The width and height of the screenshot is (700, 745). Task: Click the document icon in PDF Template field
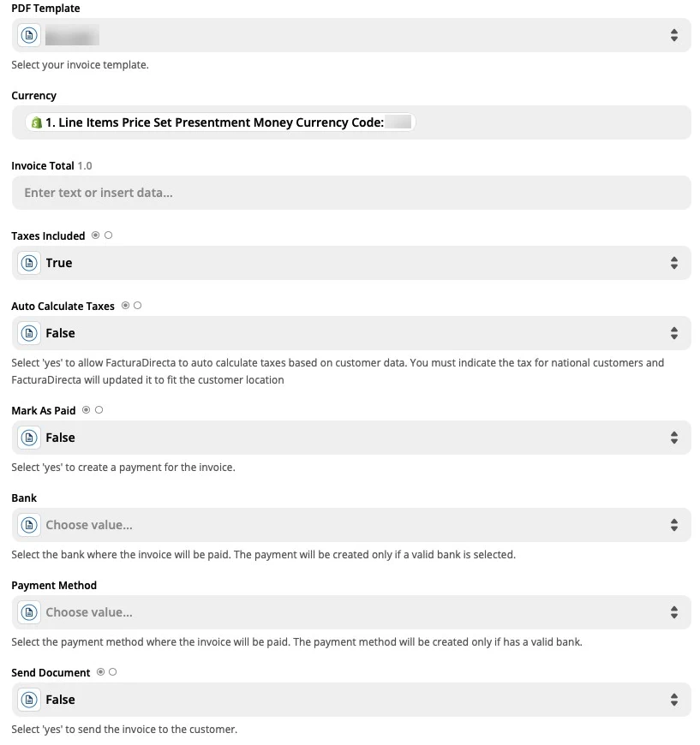pos(28,35)
